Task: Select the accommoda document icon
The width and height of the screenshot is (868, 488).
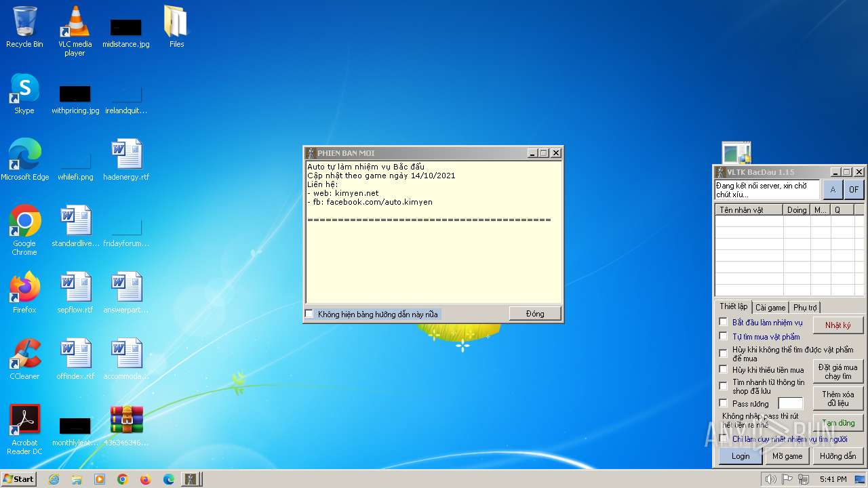Action: 126,359
